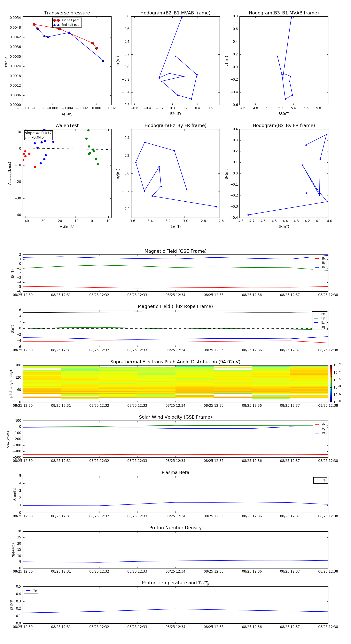
Task: Click the rightmost point in Bz_By hodogram
Action: [x=216, y=207]
